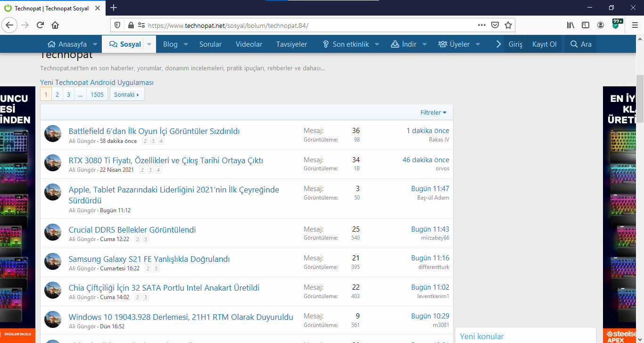
Task: Open the Chia Çiftçiliği Intel Anakart thread
Action: coord(164,288)
